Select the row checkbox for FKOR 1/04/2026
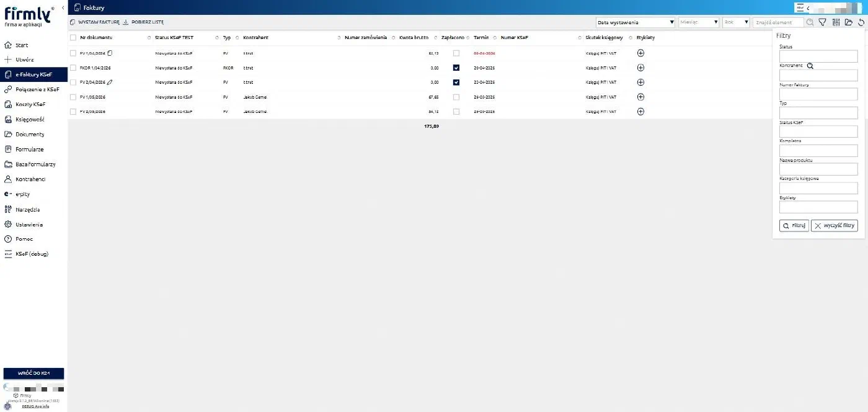 click(73, 68)
